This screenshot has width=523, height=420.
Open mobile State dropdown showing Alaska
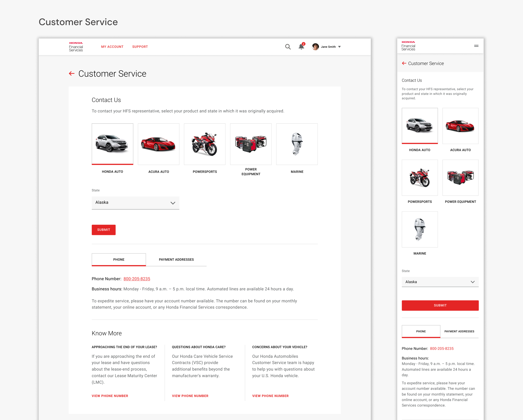440,282
